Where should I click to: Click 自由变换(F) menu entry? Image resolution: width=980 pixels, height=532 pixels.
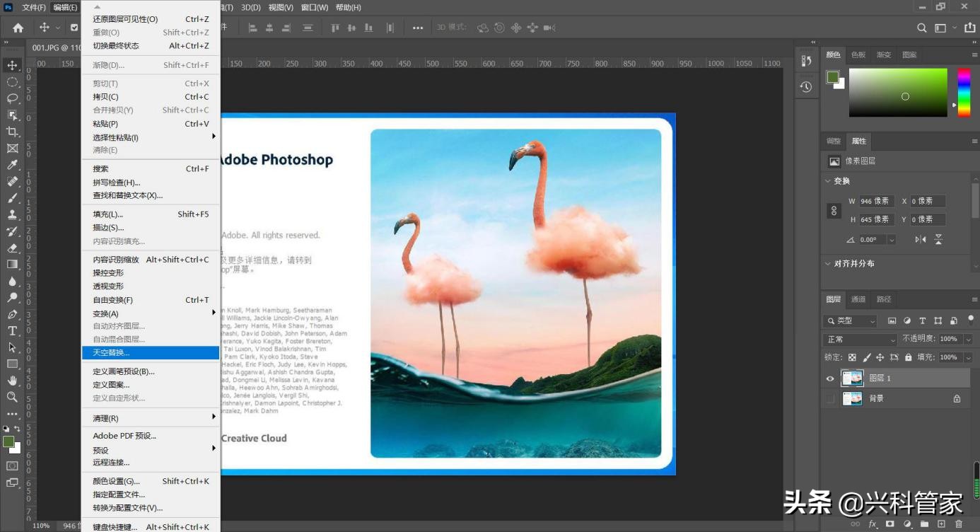coord(113,300)
